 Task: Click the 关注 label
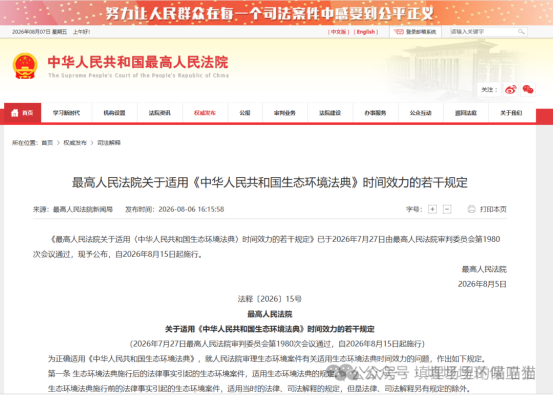tap(489, 90)
